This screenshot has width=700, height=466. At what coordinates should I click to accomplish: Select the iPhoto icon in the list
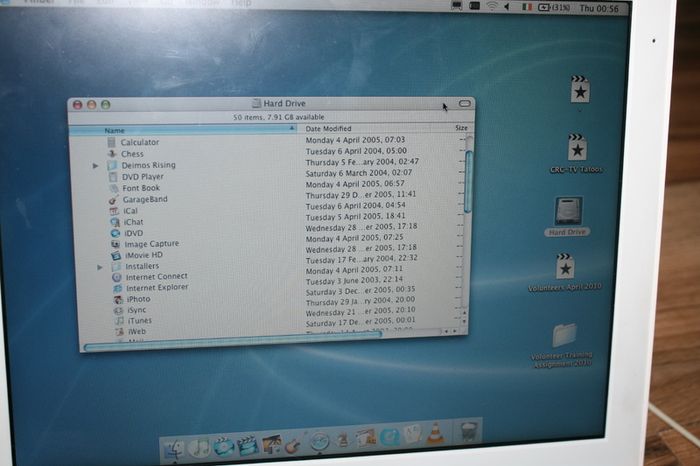pos(118,300)
